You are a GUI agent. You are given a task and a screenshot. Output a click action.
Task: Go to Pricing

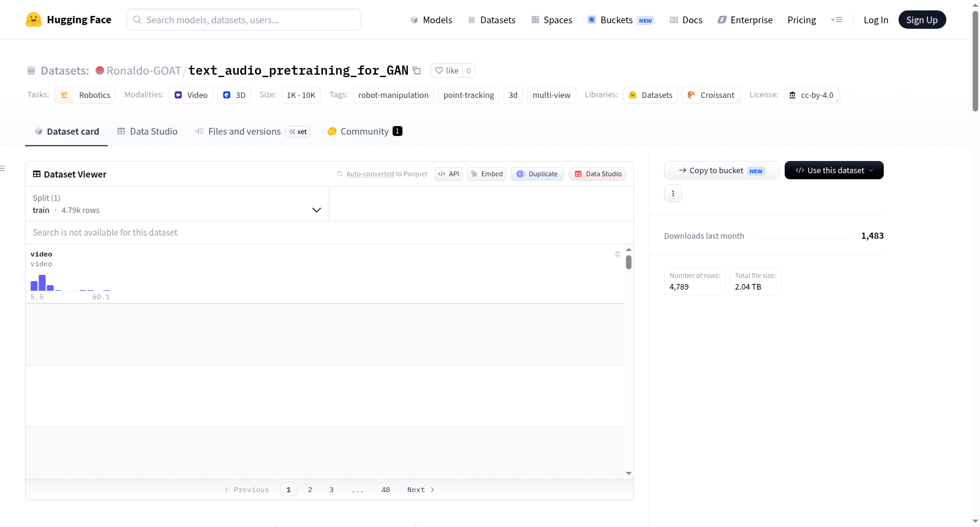click(x=801, y=20)
